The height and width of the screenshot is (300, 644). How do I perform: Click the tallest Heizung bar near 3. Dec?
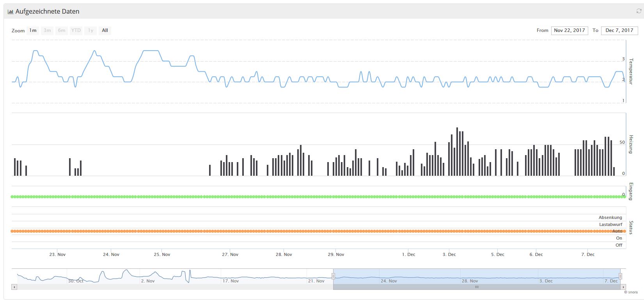457,152
